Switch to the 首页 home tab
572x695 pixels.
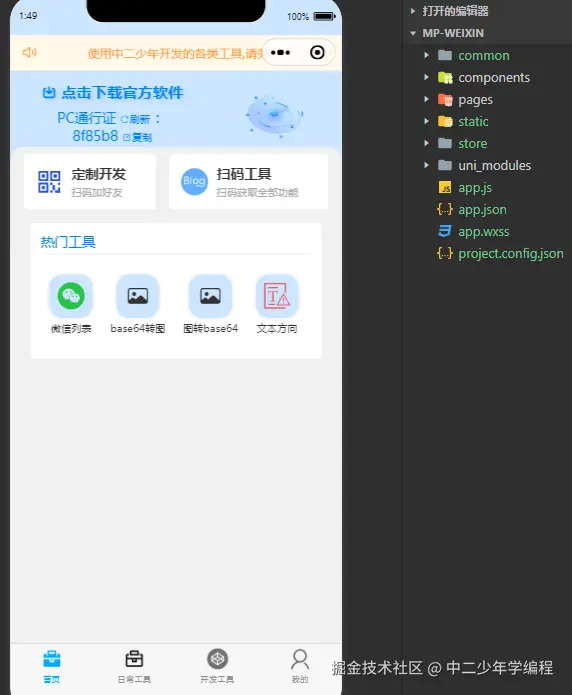(x=52, y=666)
